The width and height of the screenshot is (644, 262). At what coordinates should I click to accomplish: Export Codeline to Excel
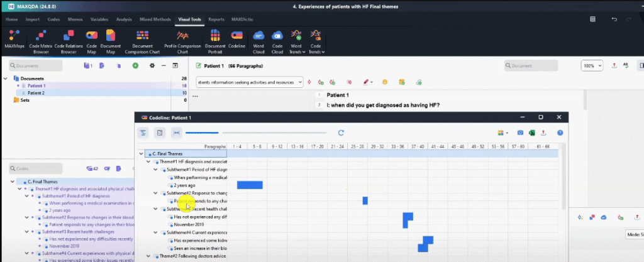(x=532, y=133)
